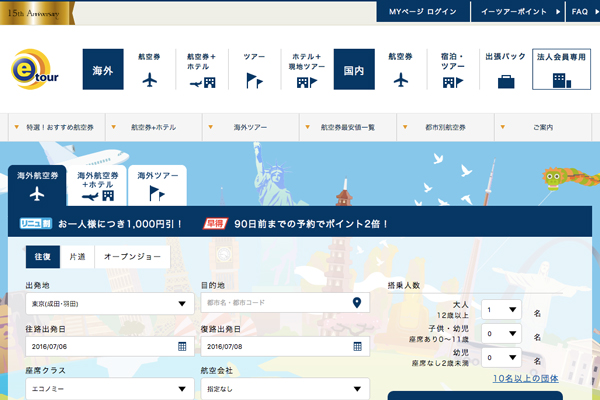The width and height of the screenshot is (600, 400).
Task: Click the リニュ割 badge
Action: click(x=36, y=224)
